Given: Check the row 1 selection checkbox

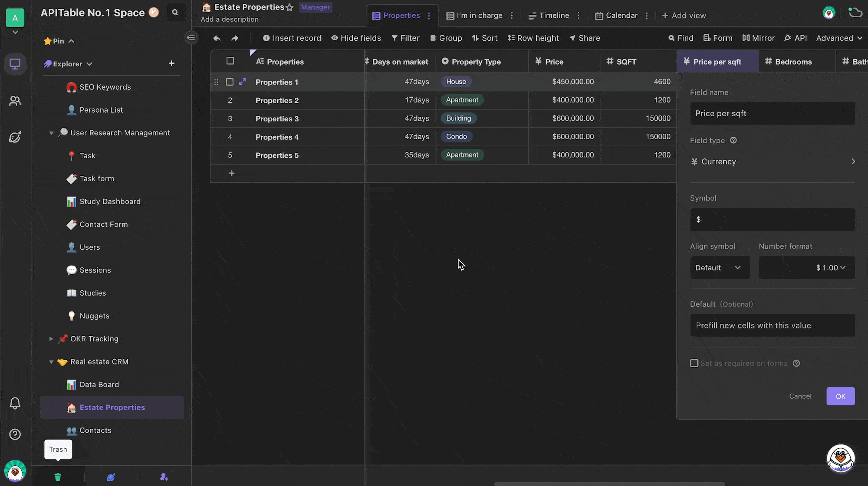Looking at the screenshot, I should (x=230, y=82).
